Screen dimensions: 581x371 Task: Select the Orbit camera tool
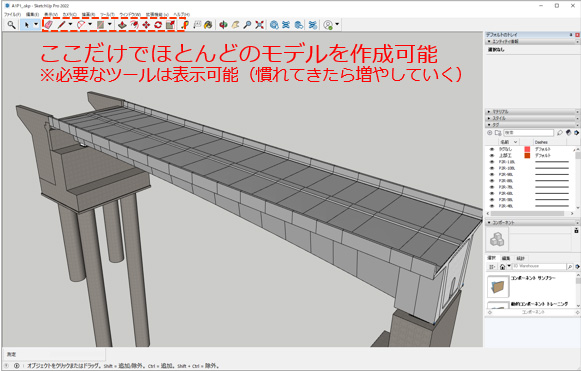click(x=223, y=24)
